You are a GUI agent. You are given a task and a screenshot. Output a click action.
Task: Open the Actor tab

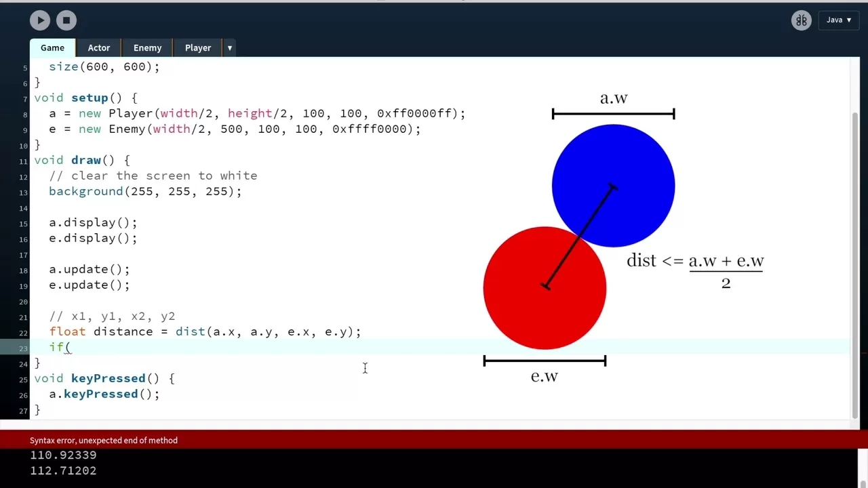[x=98, y=47]
